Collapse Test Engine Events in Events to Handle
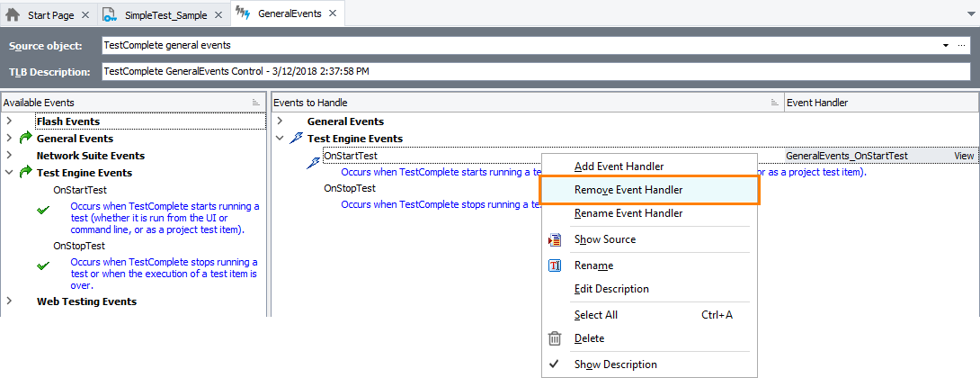 click(x=280, y=138)
